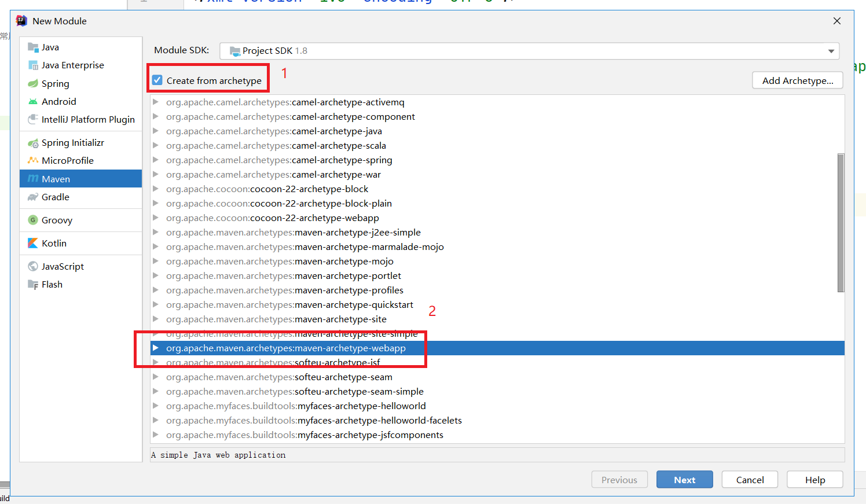Select the Java module type
Screen dimensions: 866x504
[81, 47]
